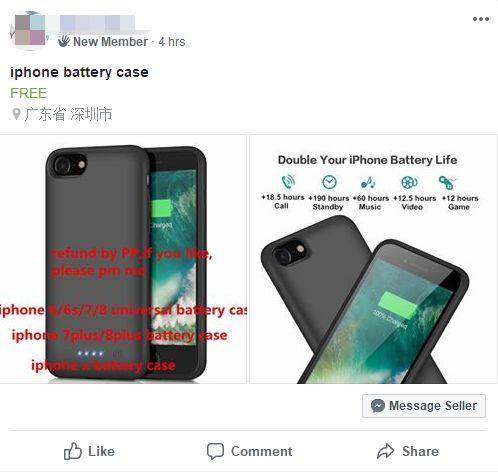Click the New Member waving hand icon
Viewport: 498px width, 474px height.
pyautogui.click(x=64, y=41)
